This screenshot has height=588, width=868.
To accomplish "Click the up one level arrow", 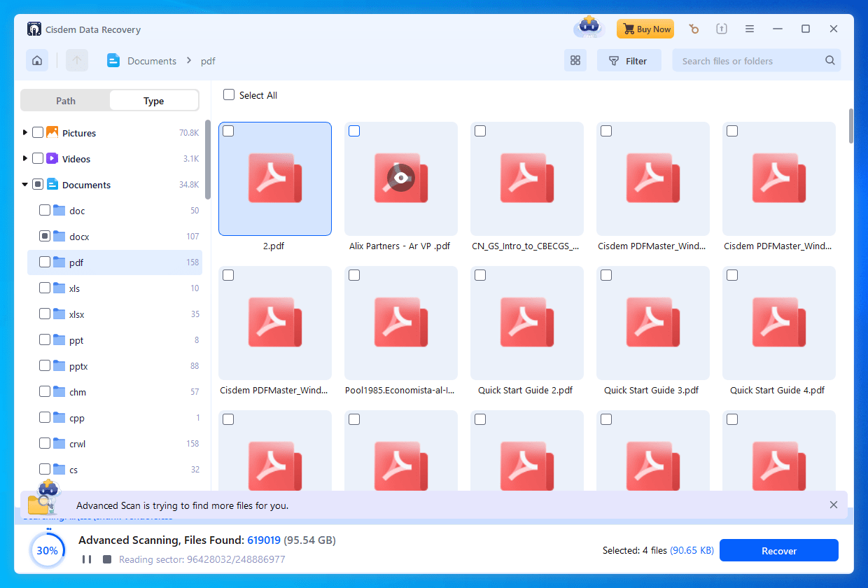I will 77,60.
